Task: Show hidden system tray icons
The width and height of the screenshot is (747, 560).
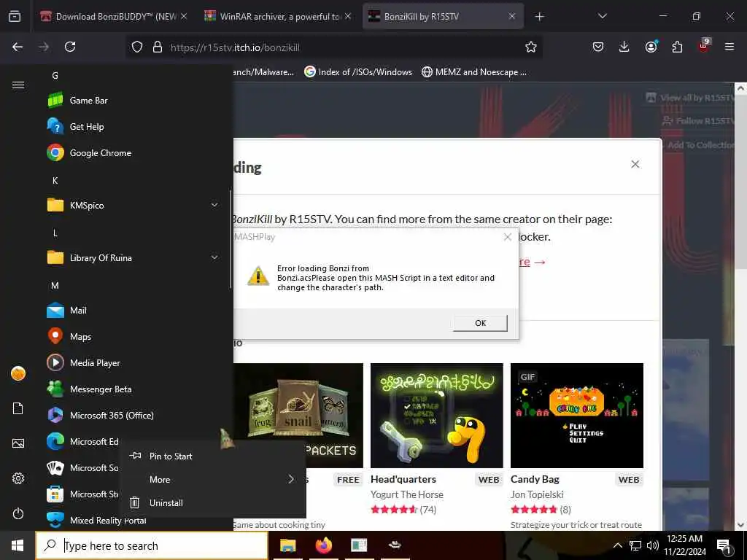Action: [x=617, y=545]
